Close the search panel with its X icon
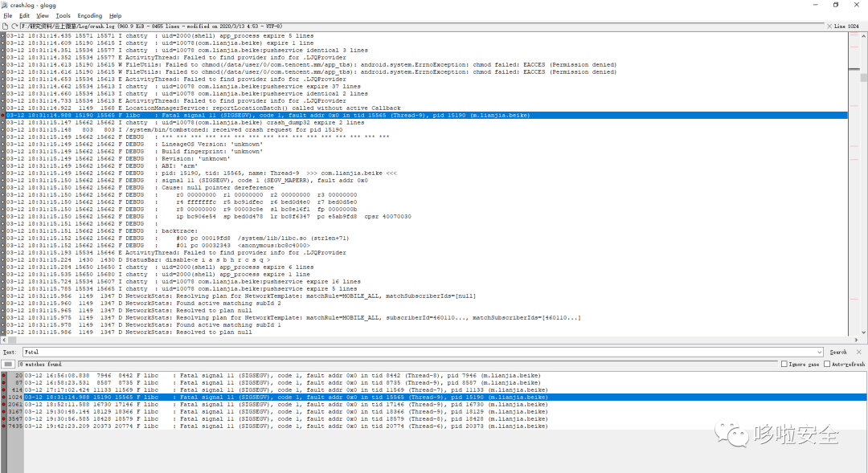 click(859, 351)
